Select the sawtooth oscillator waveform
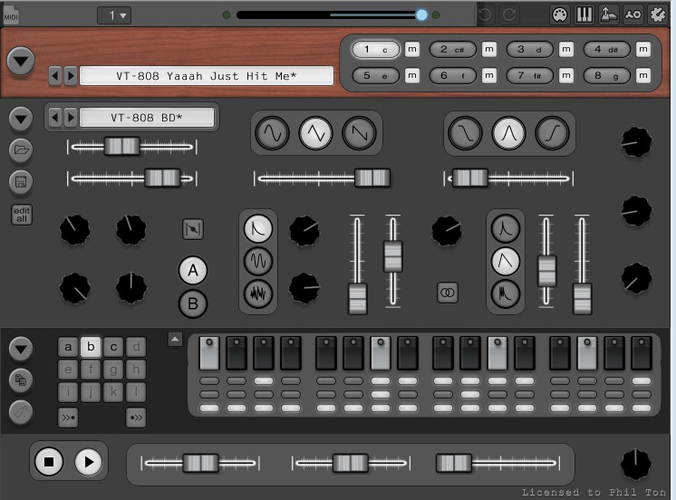 359,133
